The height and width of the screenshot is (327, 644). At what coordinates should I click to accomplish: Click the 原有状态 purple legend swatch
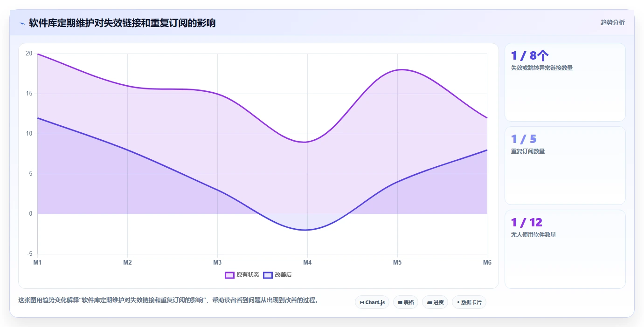tap(229, 275)
